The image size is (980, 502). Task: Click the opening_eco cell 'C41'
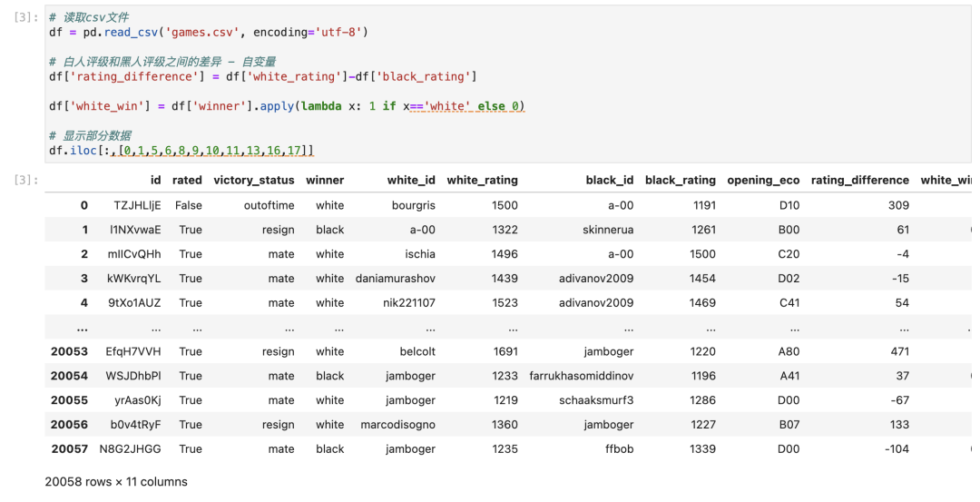coord(789,302)
